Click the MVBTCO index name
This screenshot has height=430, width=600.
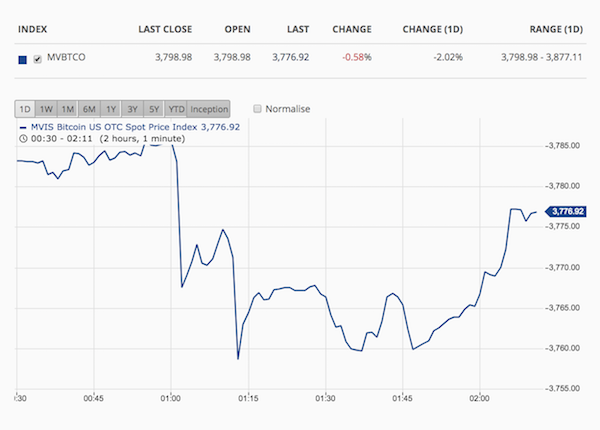66,57
